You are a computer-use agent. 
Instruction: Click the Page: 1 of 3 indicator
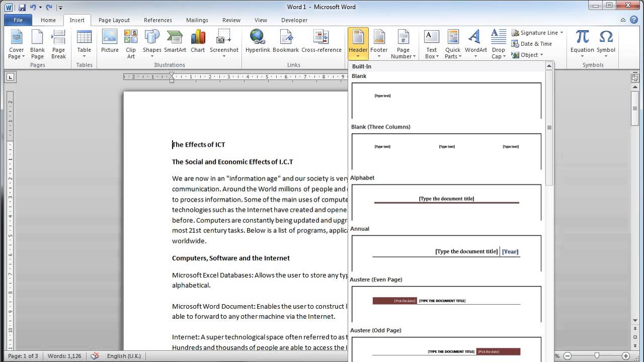pyautogui.click(x=23, y=356)
